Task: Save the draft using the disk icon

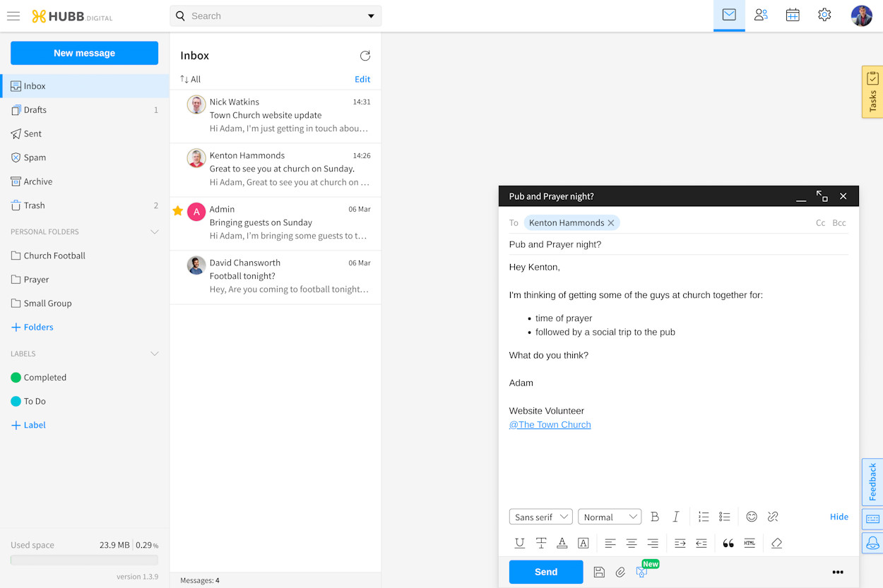Action: (x=598, y=572)
